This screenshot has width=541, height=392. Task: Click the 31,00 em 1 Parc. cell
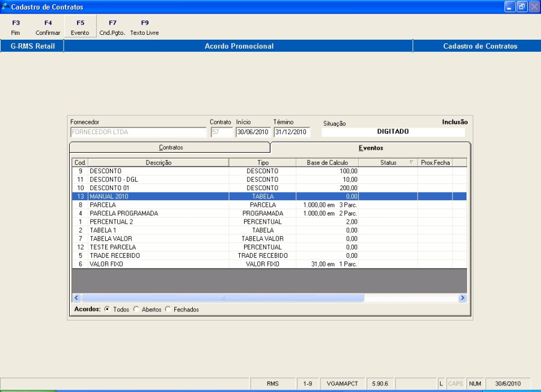[x=328, y=264]
